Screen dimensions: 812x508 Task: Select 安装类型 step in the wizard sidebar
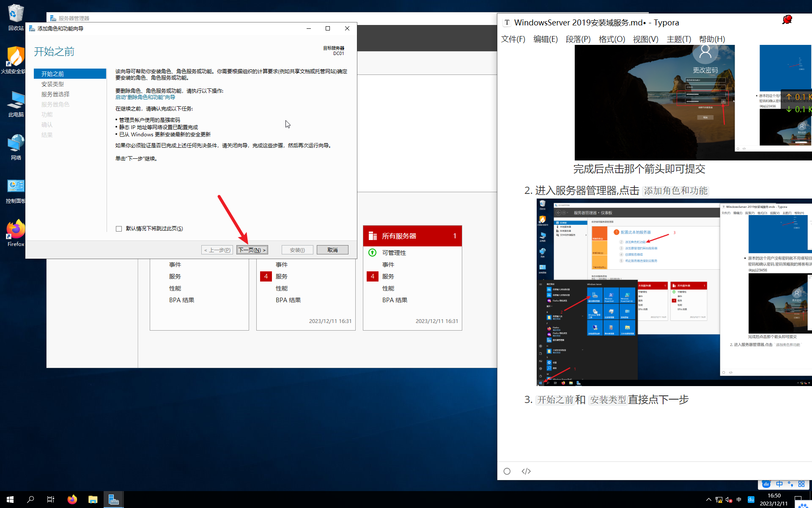[53, 84]
